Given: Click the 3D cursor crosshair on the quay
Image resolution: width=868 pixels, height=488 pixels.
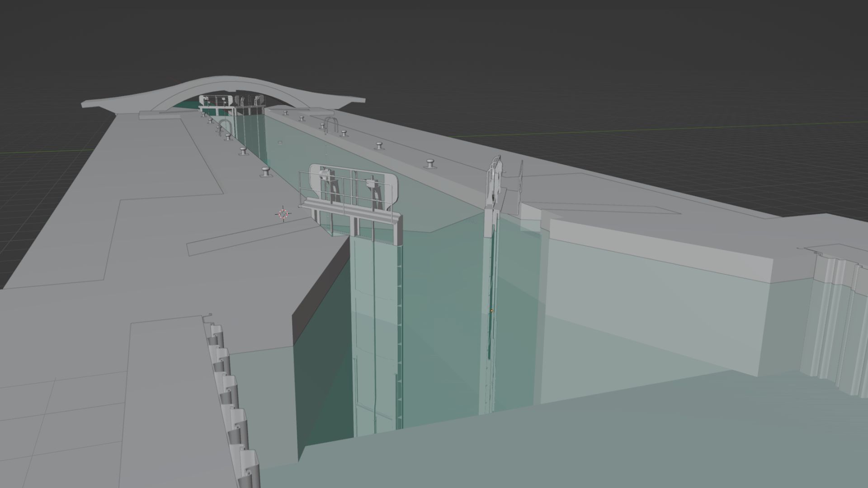Looking at the screenshot, I should [283, 214].
